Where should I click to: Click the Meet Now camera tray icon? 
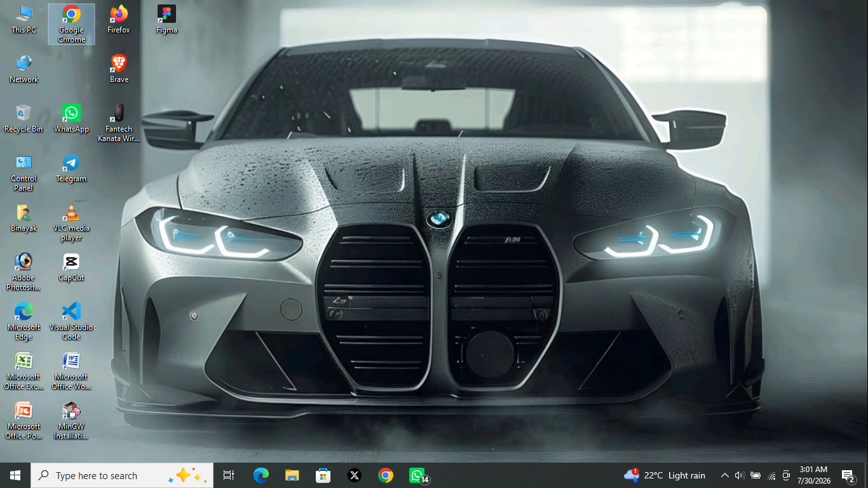pyautogui.click(x=786, y=475)
